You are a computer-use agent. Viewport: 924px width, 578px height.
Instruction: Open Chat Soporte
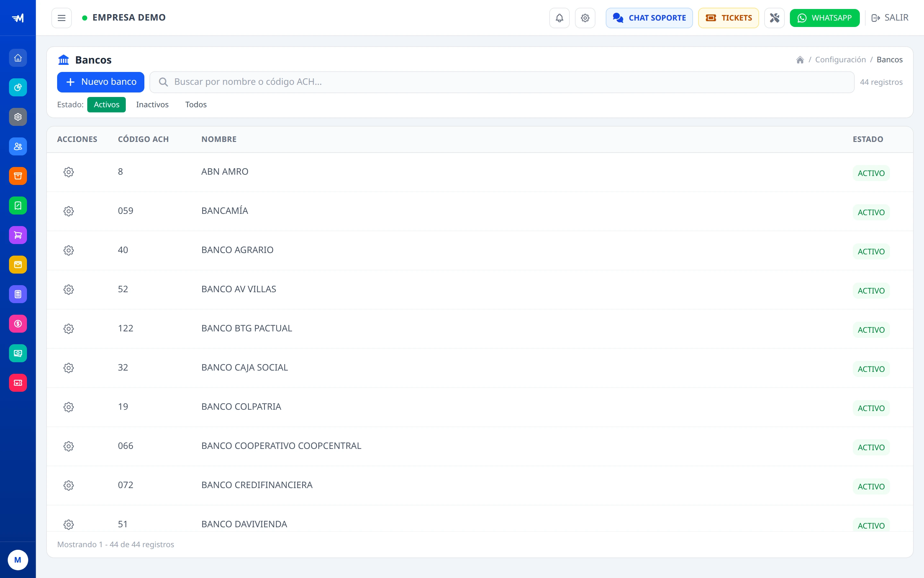coord(649,18)
